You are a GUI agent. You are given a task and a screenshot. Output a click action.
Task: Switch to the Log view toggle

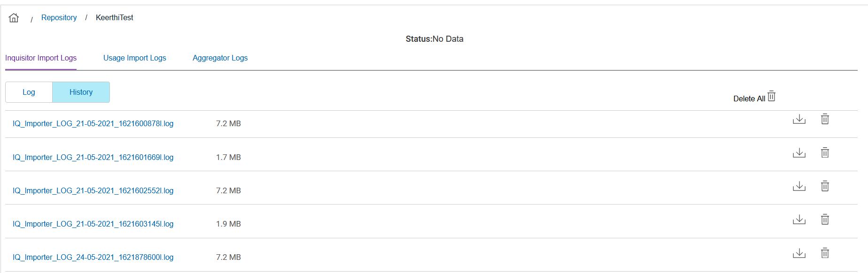click(29, 92)
